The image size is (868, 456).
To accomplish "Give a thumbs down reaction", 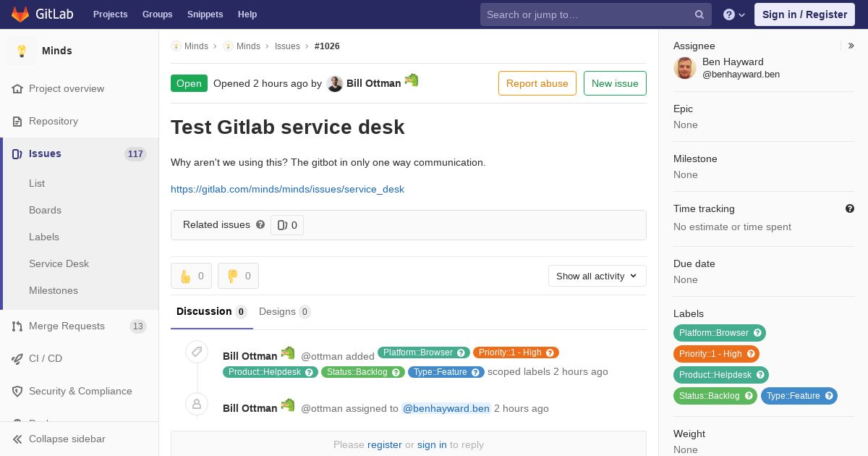I will [238, 276].
